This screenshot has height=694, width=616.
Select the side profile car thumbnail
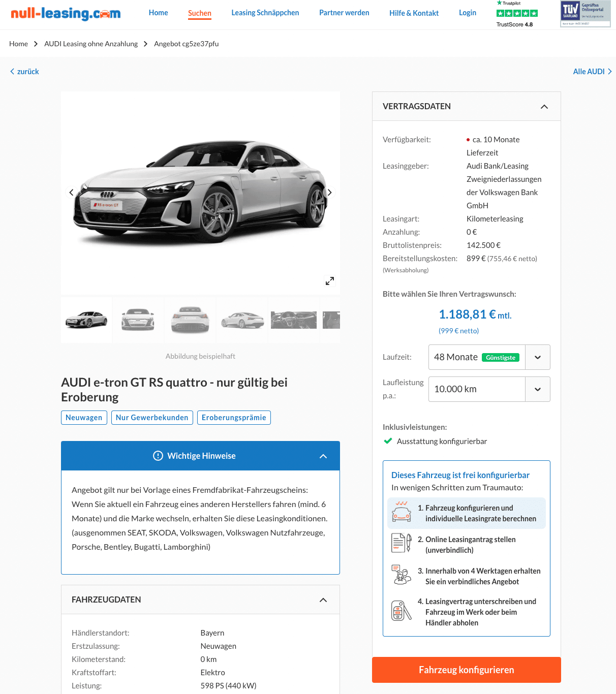(242, 320)
